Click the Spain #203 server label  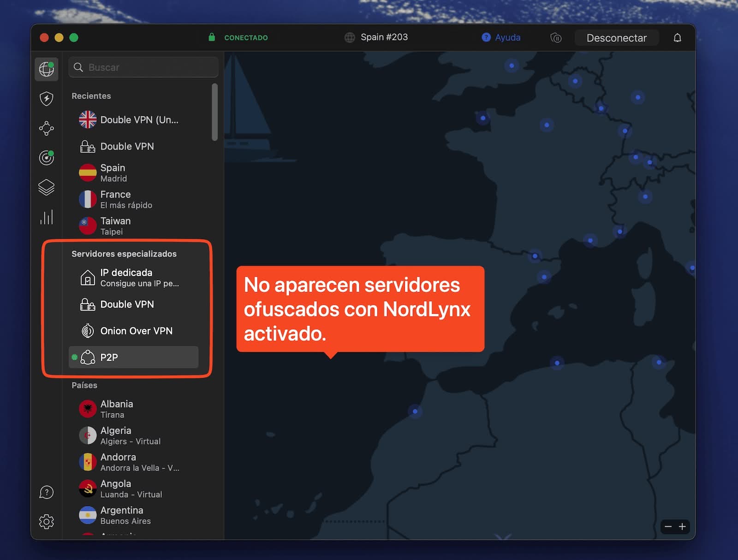(x=384, y=37)
